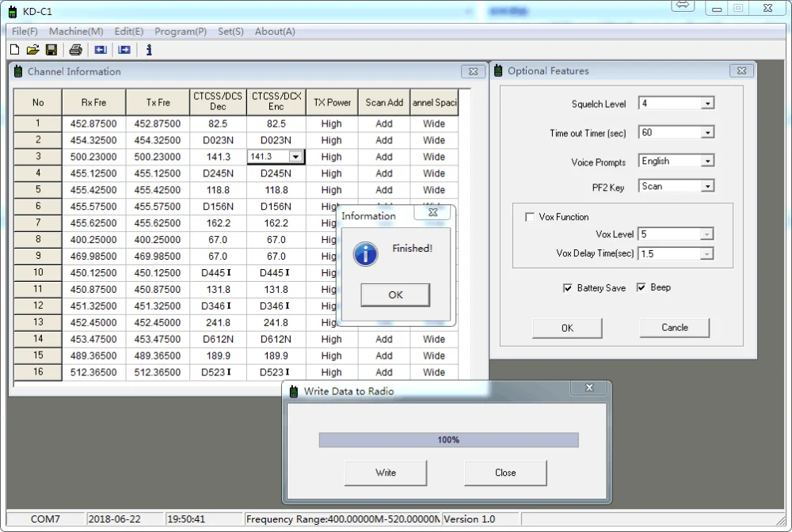The image size is (792, 532).
Task: Uncheck the Battery Save option
Action: point(568,288)
